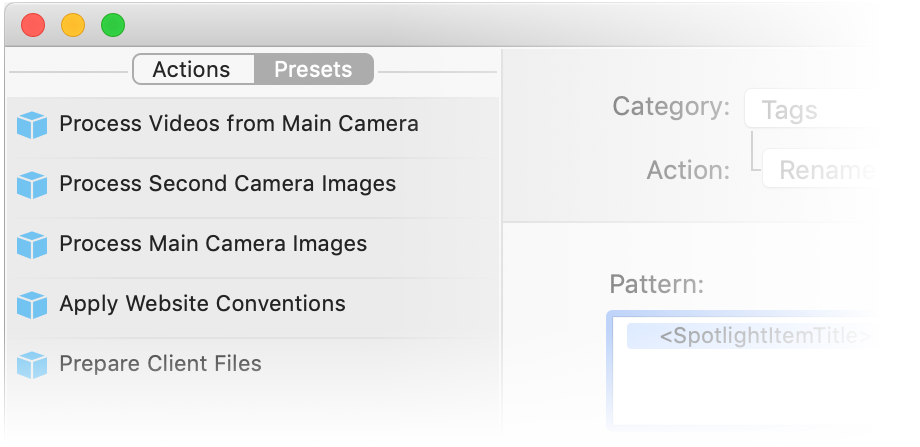Viewport: 920px width, 447px height.
Task: Select the Presets tab
Action: (313, 70)
